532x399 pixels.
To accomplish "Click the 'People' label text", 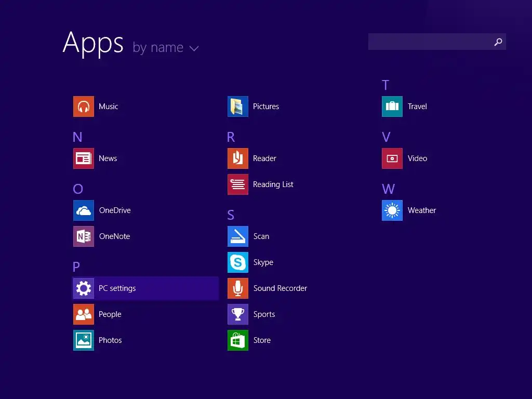I will click(110, 314).
